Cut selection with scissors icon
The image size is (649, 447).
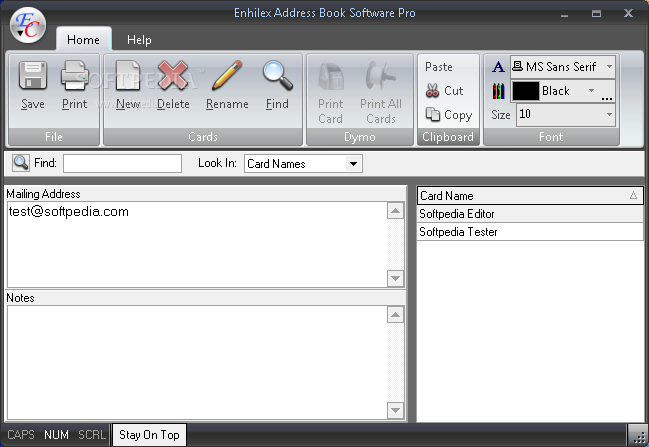(x=445, y=91)
